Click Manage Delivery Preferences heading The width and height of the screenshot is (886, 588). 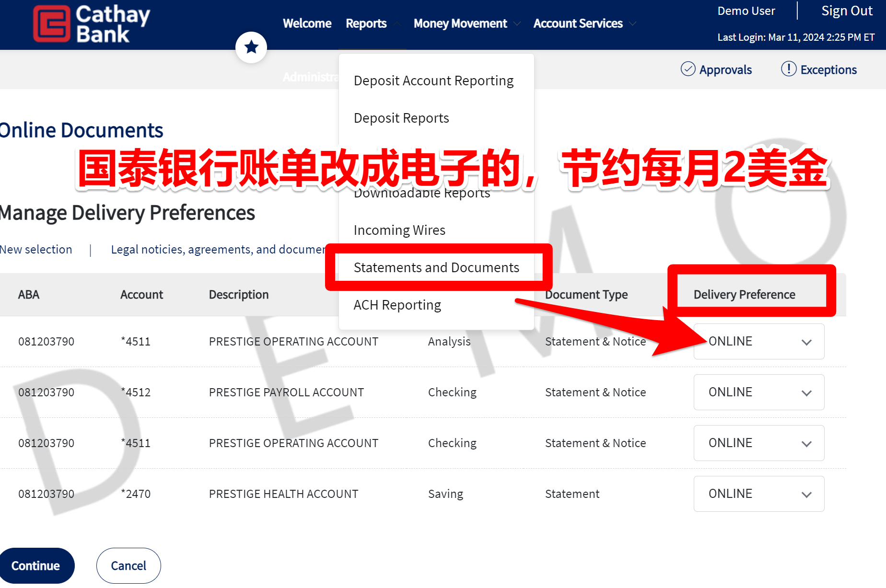point(127,213)
